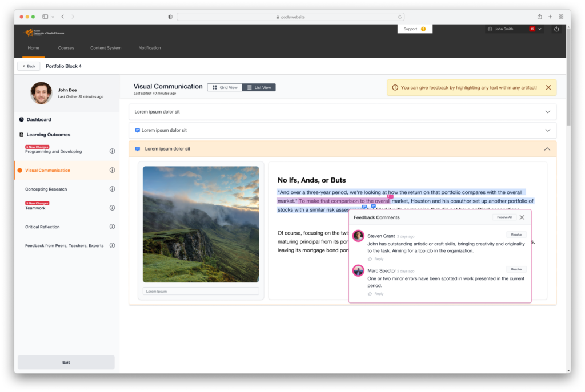Open the privacy shield icon in Safari toolbar
Image resolution: width=585 pixels, height=392 pixels.
point(170,17)
